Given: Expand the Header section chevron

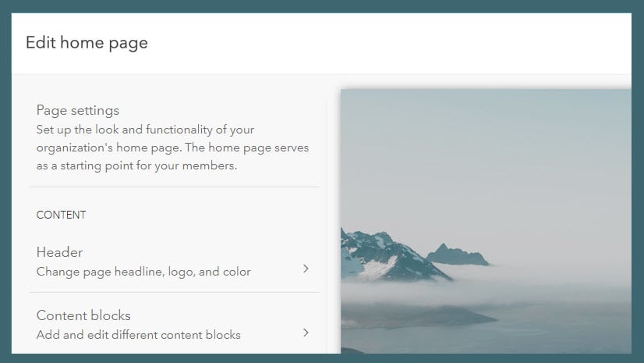Looking at the screenshot, I should pyautogui.click(x=306, y=269).
